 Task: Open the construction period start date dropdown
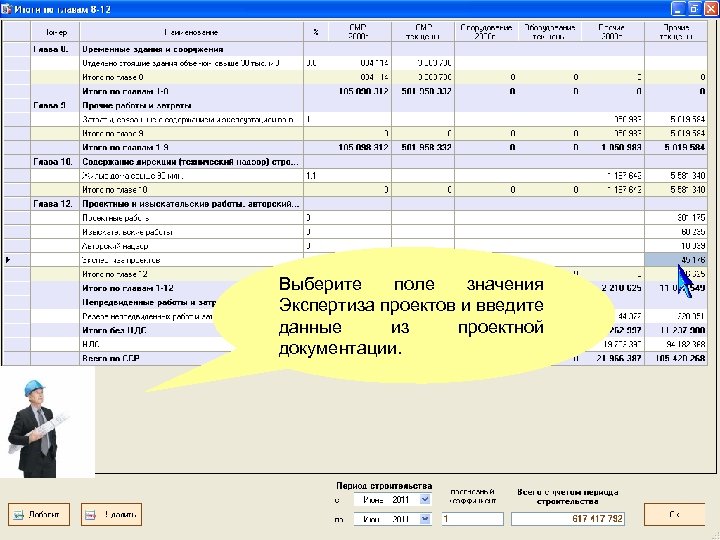[x=425, y=499]
